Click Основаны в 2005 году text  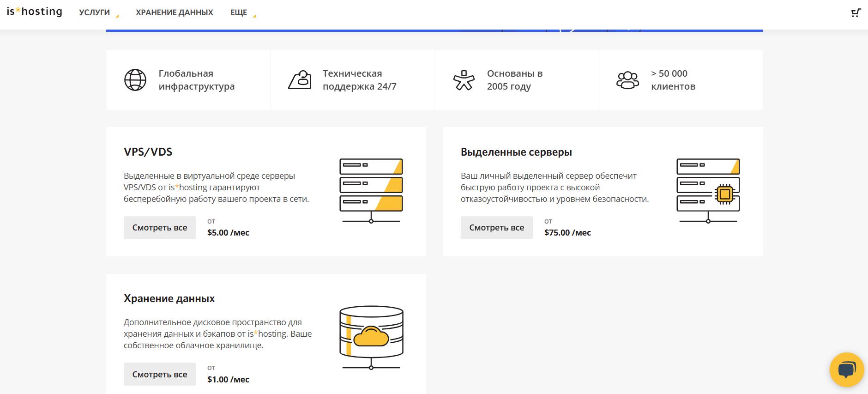point(515,80)
